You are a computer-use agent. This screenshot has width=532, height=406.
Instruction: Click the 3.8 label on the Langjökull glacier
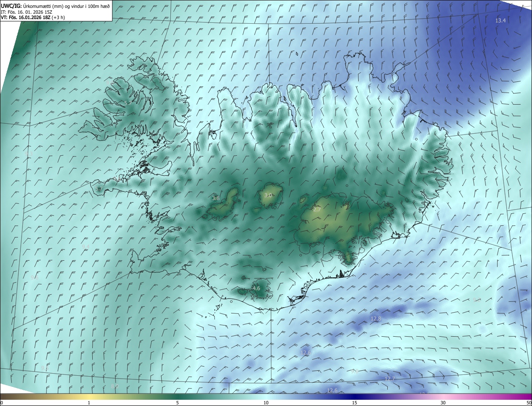216,198
